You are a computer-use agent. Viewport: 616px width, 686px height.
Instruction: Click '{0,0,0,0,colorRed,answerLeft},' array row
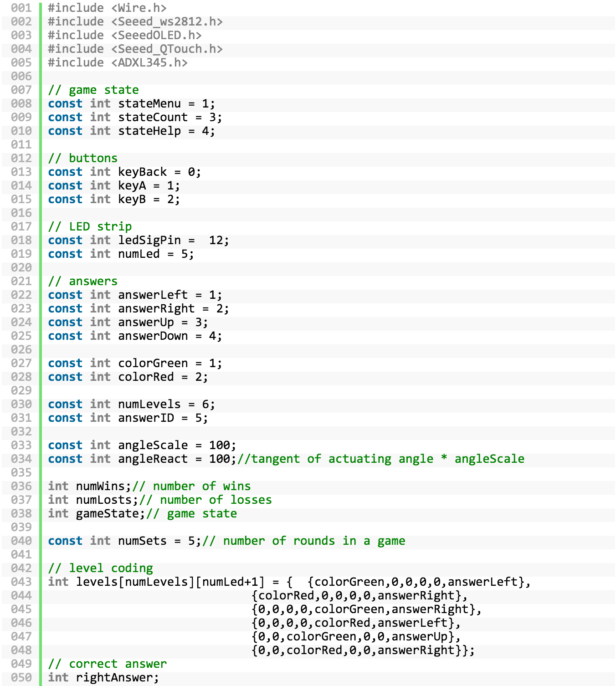click(x=356, y=623)
